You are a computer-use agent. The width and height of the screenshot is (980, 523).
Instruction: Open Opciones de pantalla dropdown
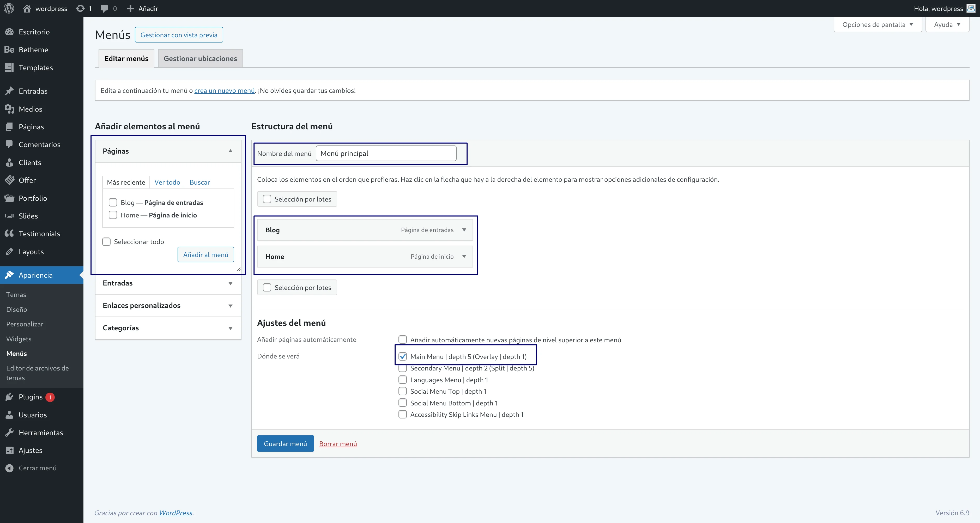pyautogui.click(x=877, y=24)
